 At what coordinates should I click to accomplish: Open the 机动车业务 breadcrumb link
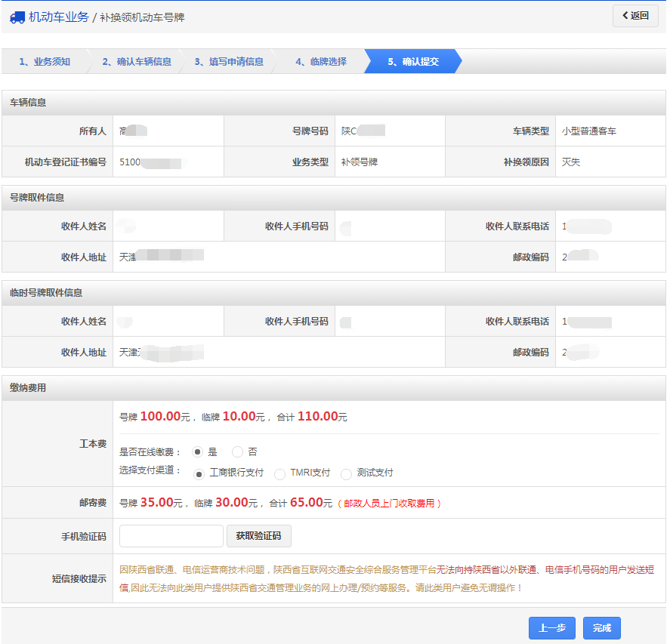point(58,17)
